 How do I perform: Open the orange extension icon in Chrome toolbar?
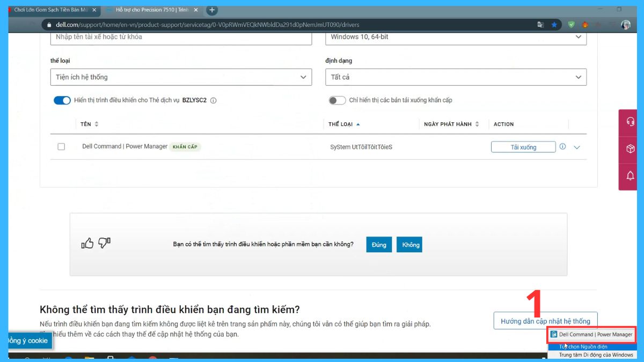[x=585, y=25]
